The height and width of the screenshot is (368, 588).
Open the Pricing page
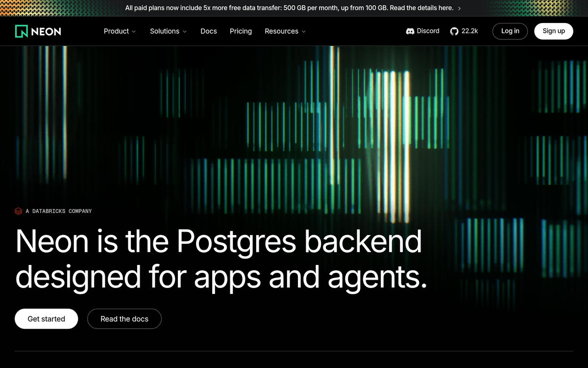pos(241,31)
